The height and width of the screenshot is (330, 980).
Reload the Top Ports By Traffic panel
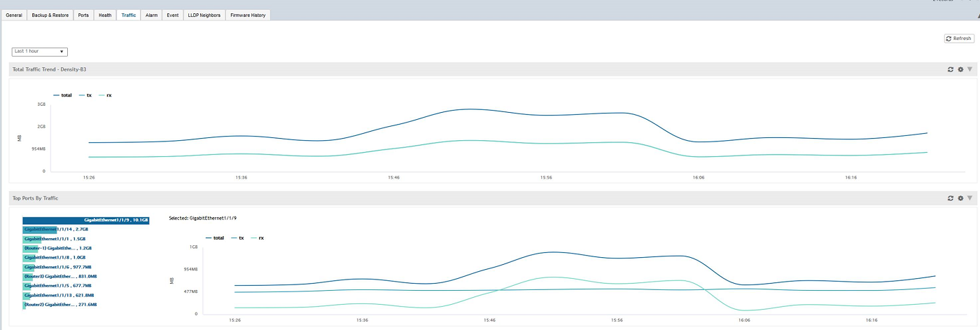click(x=951, y=198)
